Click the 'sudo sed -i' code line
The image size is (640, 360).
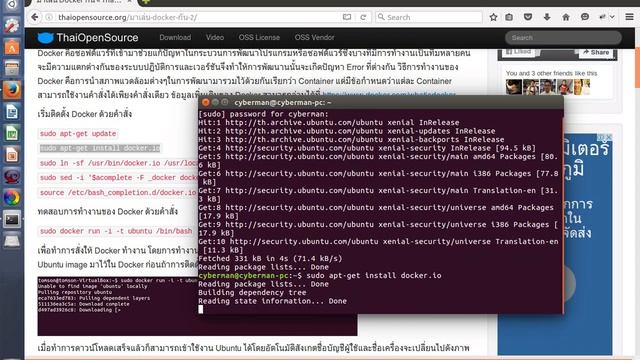pyautogui.click(x=118, y=178)
